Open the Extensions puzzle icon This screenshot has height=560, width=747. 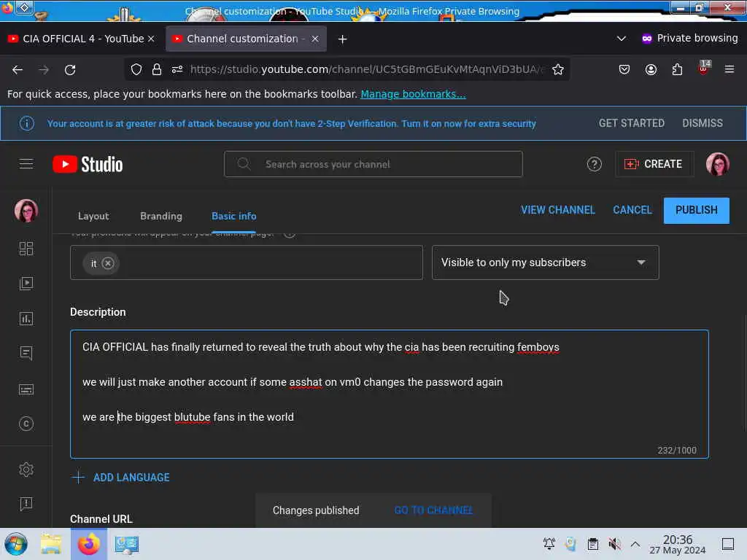point(677,69)
